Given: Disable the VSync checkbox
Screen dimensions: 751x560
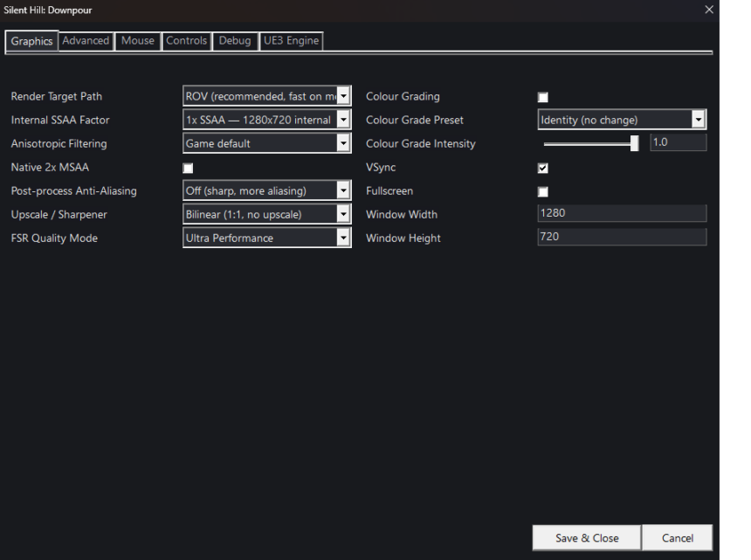Looking at the screenshot, I should tap(542, 168).
